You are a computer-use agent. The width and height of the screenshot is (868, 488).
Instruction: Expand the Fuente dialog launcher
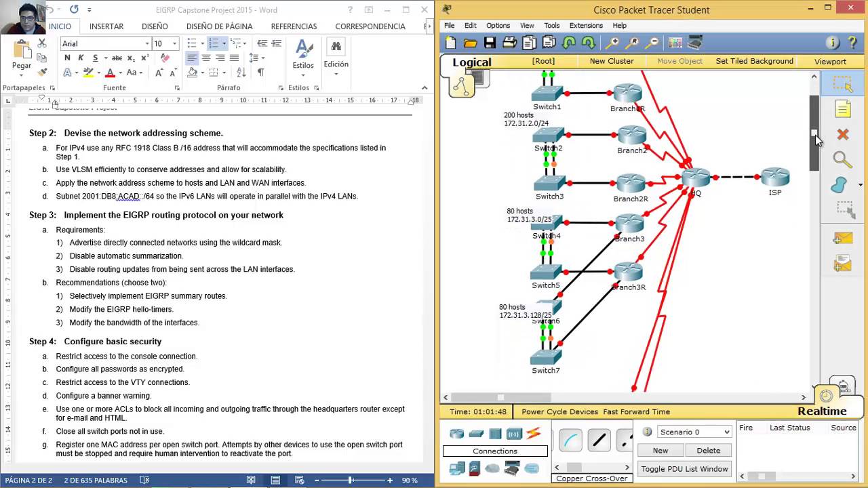(177, 88)
